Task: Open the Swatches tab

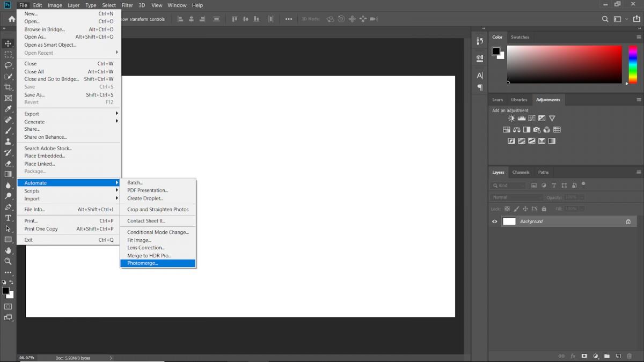Action: click(519, 37)
